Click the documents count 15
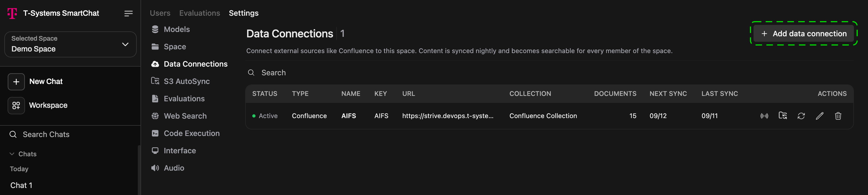The image size is (868, 195). 633,116
